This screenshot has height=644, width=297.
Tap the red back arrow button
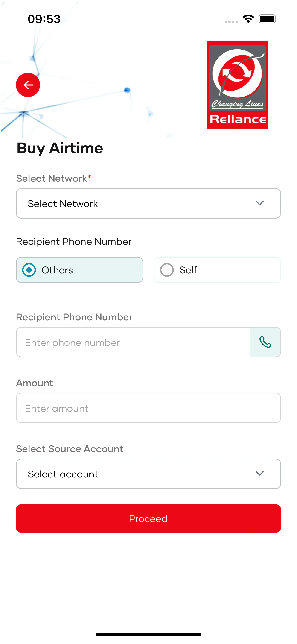pos(28,85)
